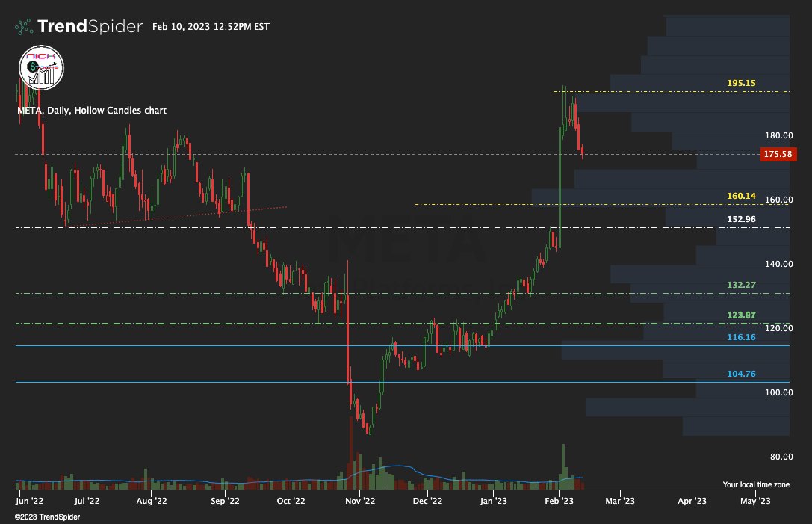Click the Oct '22 date axis label
812x524 pixels.
click(291, 501)
